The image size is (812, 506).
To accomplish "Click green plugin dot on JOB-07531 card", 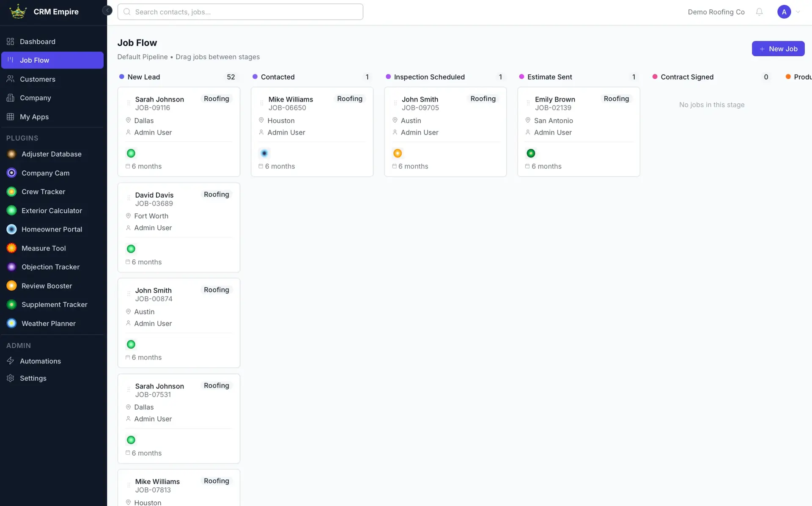I will pyautogui.click(x=131, y=440).
